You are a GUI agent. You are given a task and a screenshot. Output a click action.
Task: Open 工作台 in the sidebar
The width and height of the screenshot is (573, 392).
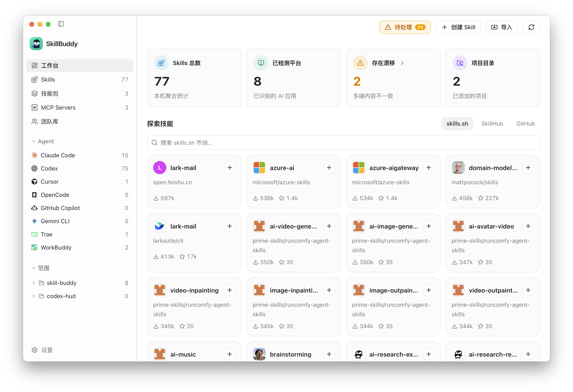80,65
